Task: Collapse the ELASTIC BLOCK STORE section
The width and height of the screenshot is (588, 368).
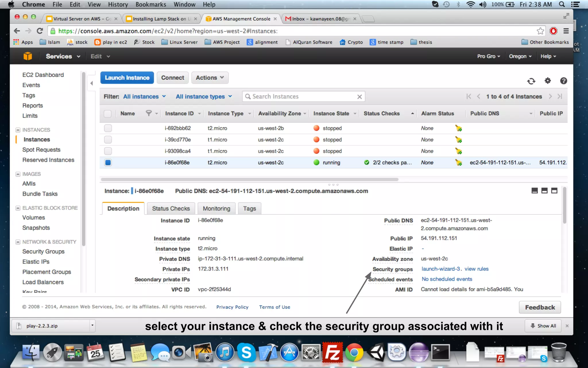Action: pos(18,208)
